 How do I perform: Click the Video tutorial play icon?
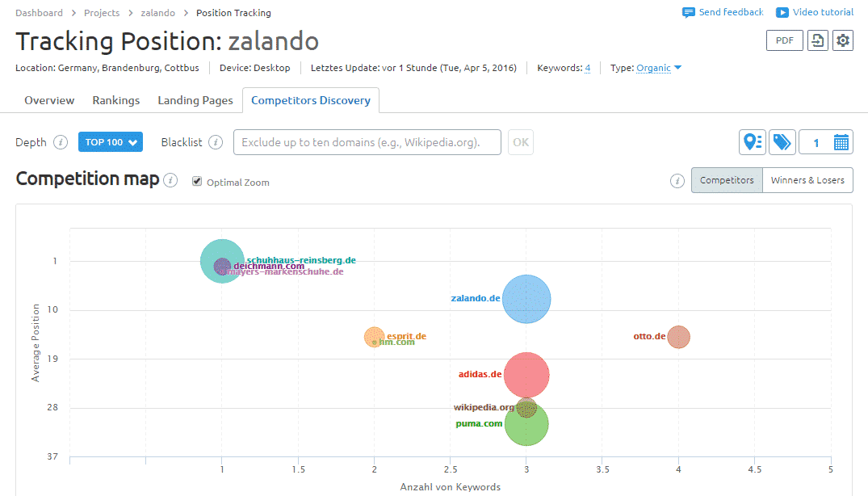tap(782, 12)
